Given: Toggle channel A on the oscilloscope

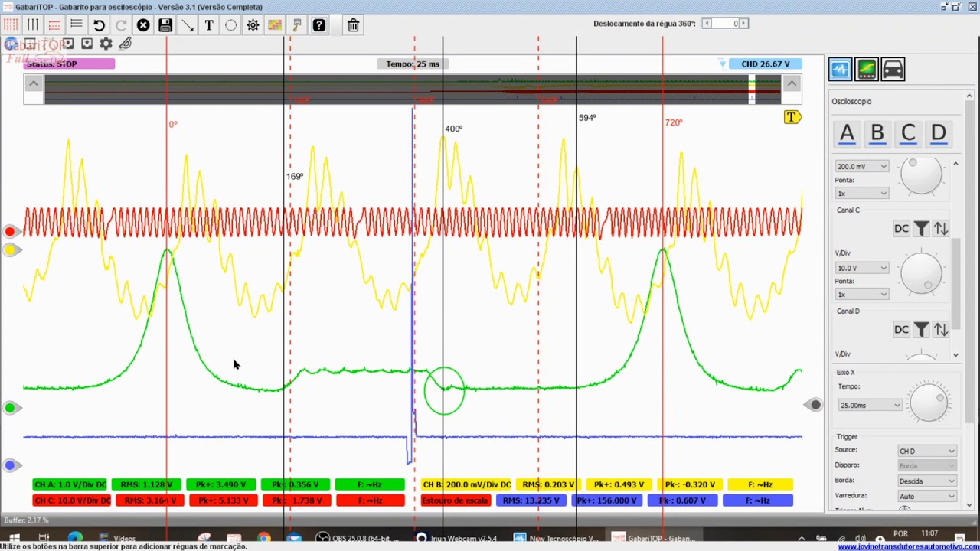Looking at the screenshot, I should (x=847, y=133).
